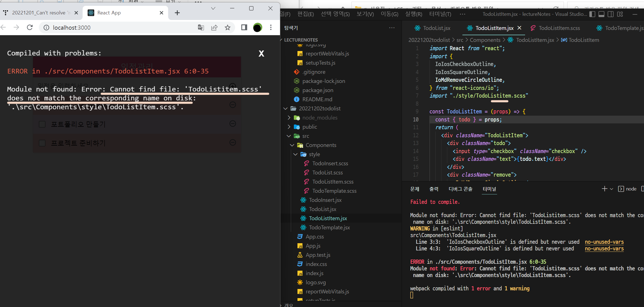Open Chrome three-dot menu

point(271,27)
